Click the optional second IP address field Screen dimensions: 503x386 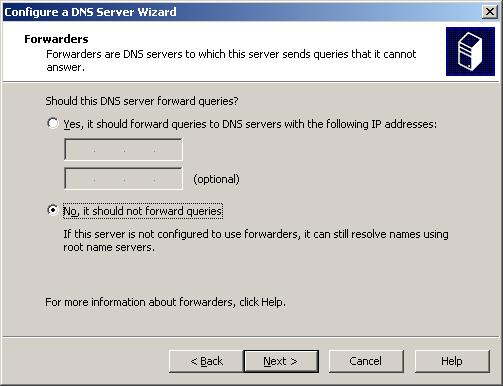[x=123, y=179]
